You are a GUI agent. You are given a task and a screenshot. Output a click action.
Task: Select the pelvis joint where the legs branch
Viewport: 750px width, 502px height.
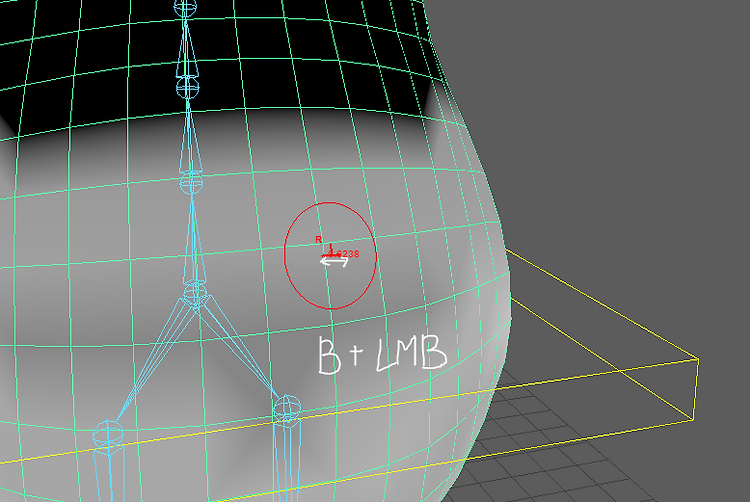pyautogui.click(x=195, y=293)
